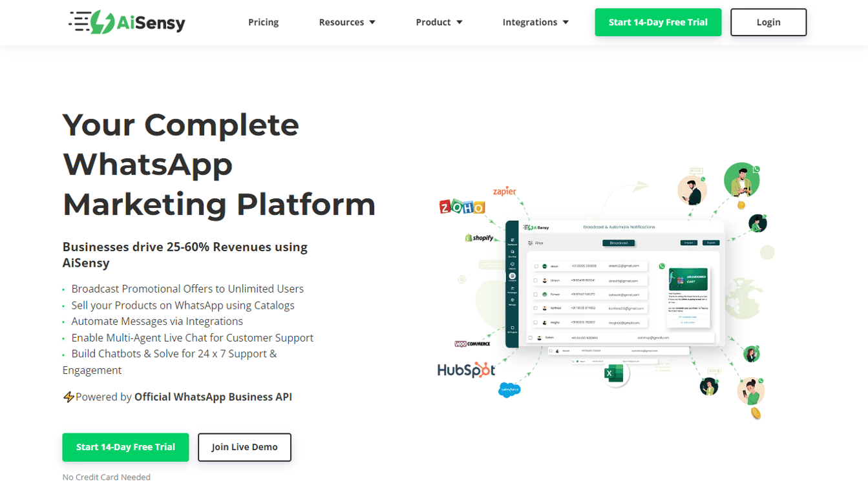Image resolution: width=868 pixels, height=496 pixels.
Task: Tick the checkbox next to Dinesh's contact row
Action: tap(536, 280)
